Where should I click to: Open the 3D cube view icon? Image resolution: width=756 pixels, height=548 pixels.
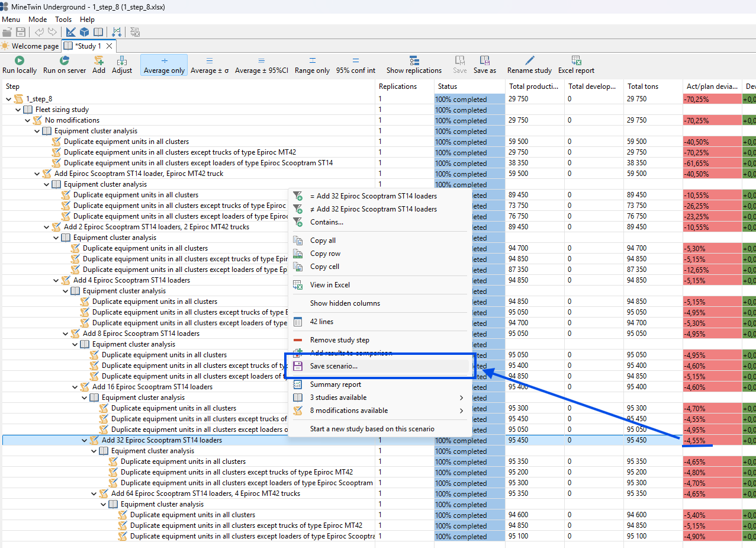(85, 32)
